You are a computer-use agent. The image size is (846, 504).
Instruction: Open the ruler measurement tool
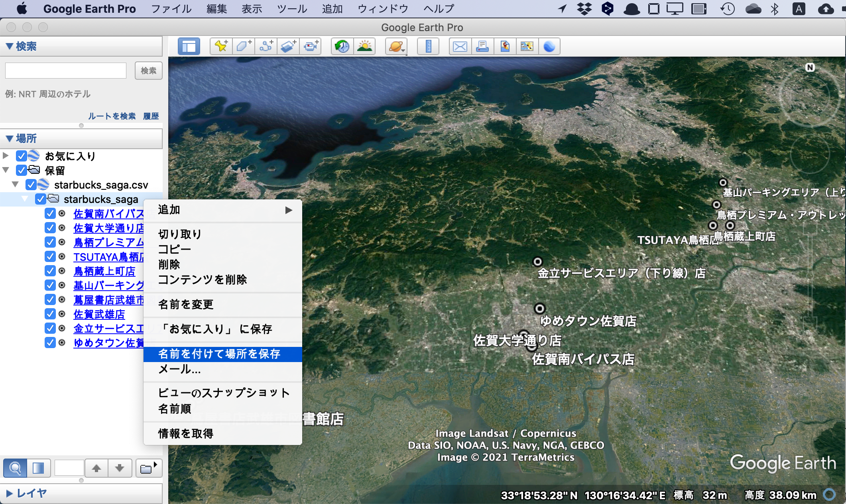[x=428, y=47]
